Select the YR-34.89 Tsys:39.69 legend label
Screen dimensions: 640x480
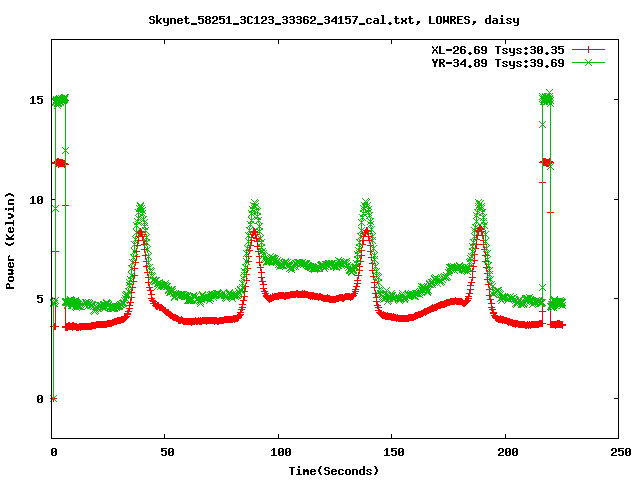coord(498,63)
